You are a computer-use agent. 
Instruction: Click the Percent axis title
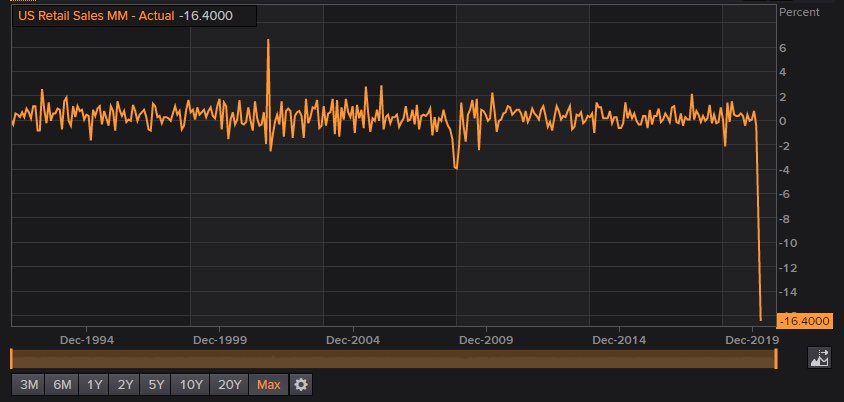coord(799,12)
